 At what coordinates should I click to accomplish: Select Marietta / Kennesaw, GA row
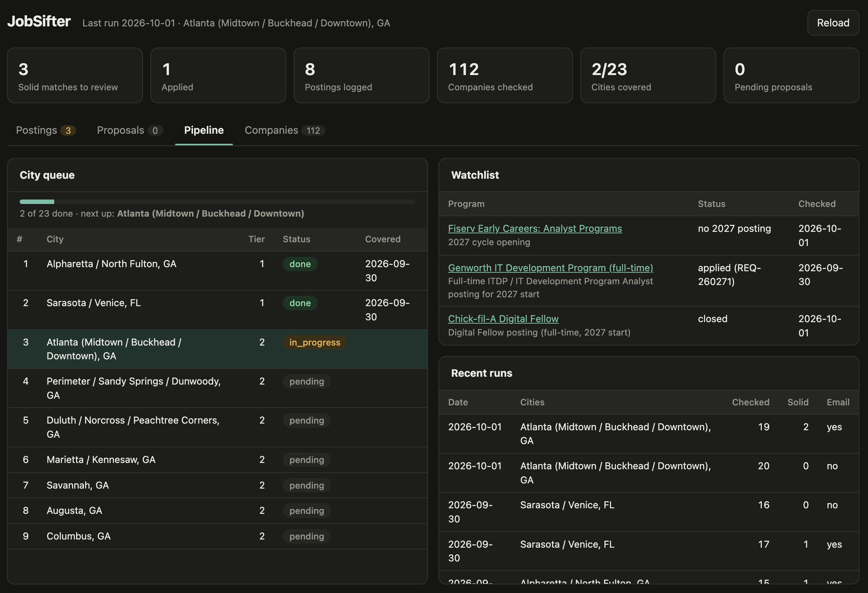(218, 460)
